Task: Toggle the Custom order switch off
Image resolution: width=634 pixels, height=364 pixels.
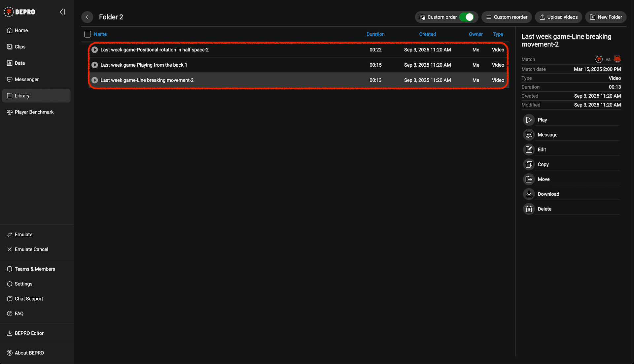Action: coord(467,17)
